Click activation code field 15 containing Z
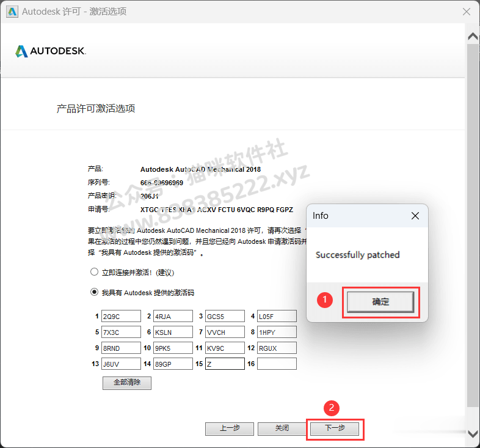The height and width of the screenshot is (448, 480). click(225, 364)
